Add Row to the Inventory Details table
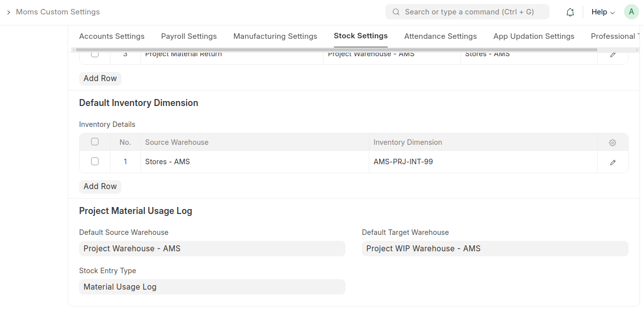Viewport: 644px width, 317px height. click(100, 186)
